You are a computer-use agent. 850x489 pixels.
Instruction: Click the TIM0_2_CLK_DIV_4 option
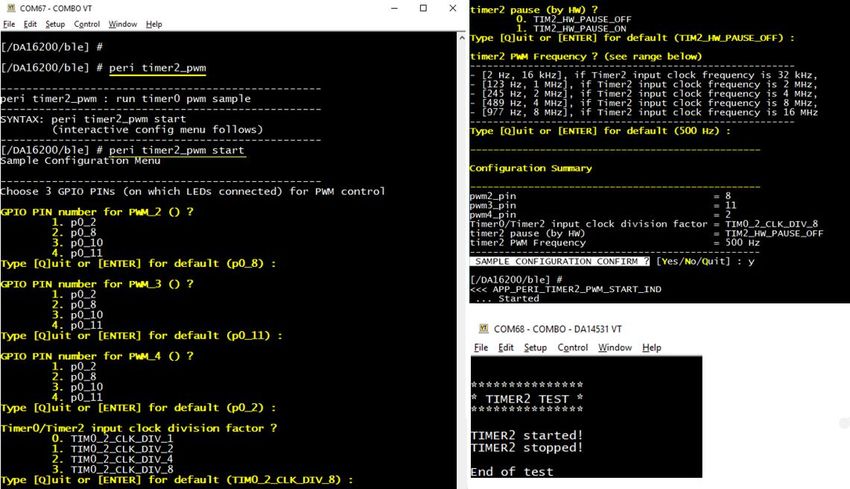point(113,459)
